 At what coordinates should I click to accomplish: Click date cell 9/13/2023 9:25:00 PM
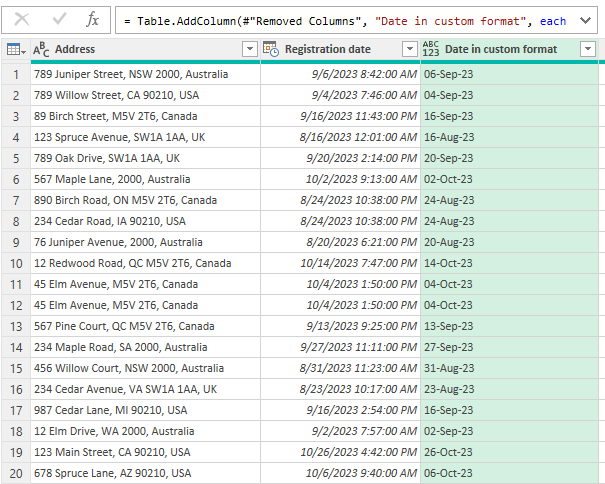click(x=341, y=326)
